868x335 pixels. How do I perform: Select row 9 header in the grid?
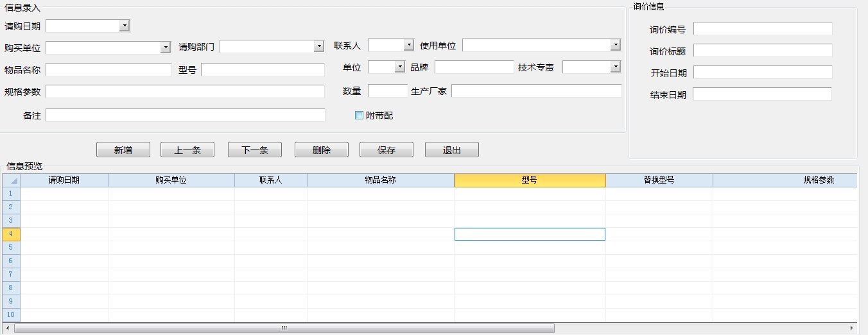pos(11,302)
